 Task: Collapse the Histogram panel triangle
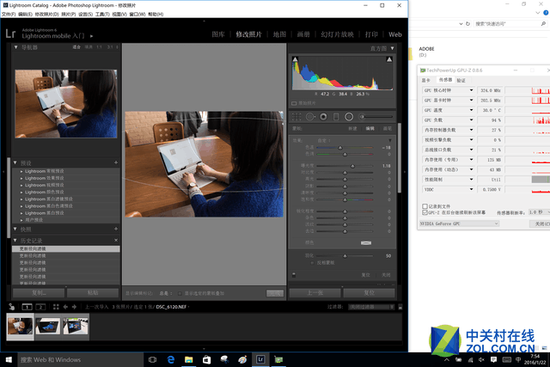coord(392,48)
